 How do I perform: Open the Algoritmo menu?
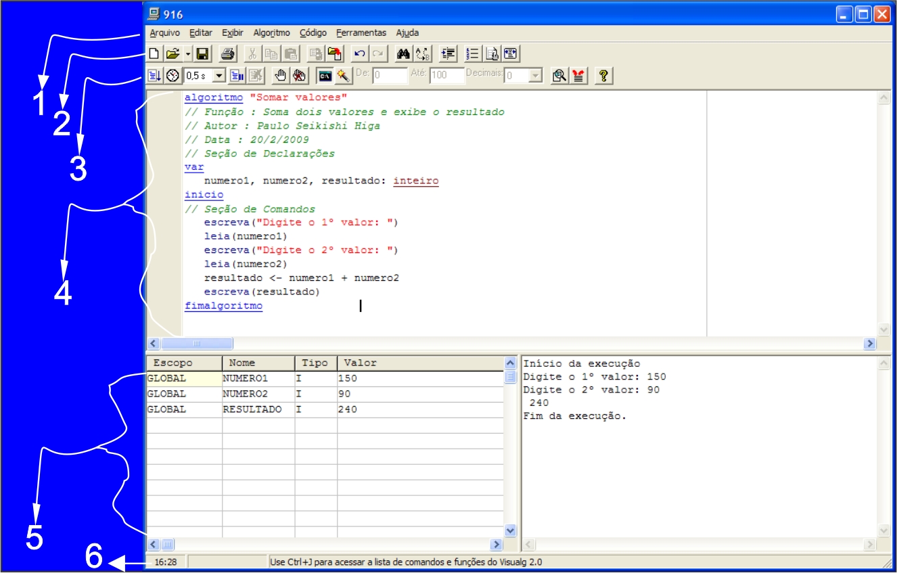point(271,32)
